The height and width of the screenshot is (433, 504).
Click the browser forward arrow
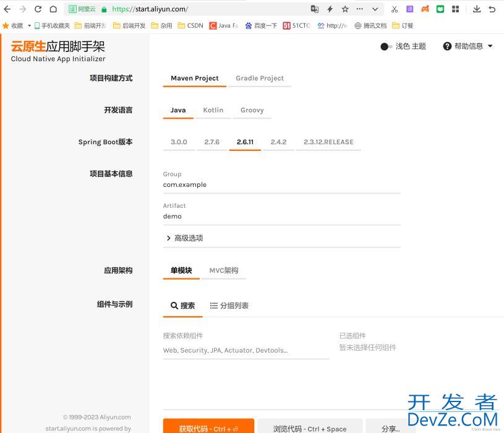[x=22, y=9]
